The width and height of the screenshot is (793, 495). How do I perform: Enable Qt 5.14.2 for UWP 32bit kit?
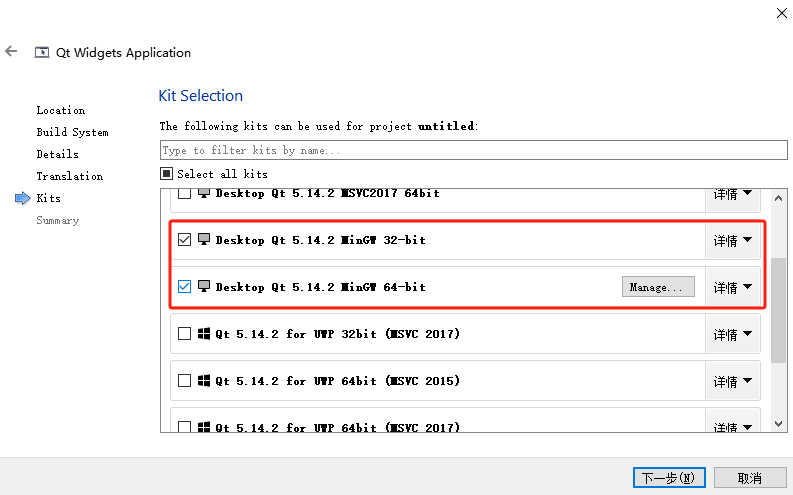tap(185, 334)
